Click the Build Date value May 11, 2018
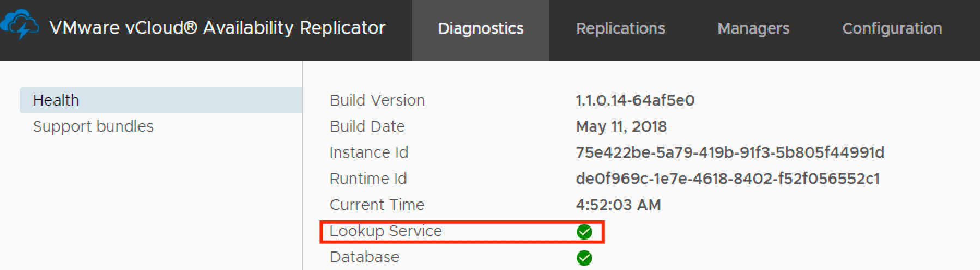The image size is (980, 270). pos(621,126)
